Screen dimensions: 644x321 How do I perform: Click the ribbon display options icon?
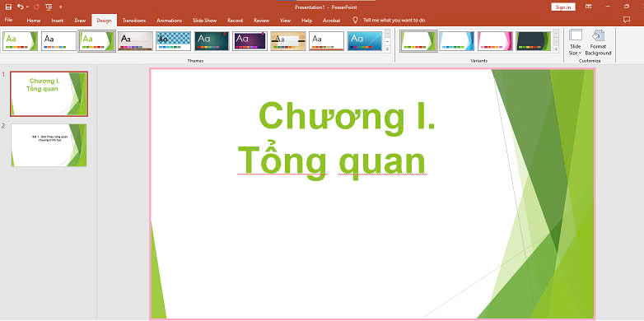point(589,7)
